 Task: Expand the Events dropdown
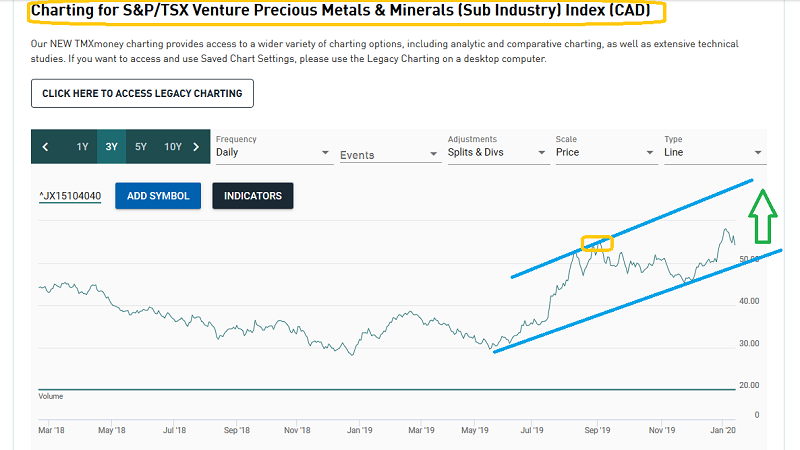388,155
